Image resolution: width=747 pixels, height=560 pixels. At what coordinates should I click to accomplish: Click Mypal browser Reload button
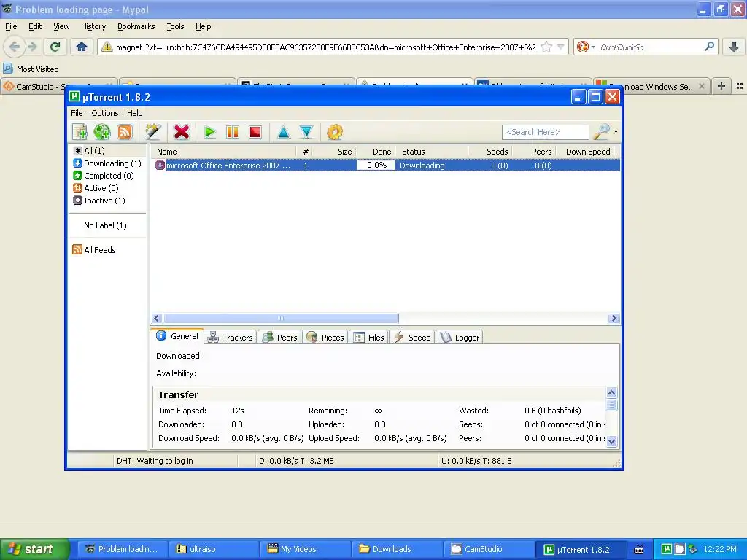55,47
